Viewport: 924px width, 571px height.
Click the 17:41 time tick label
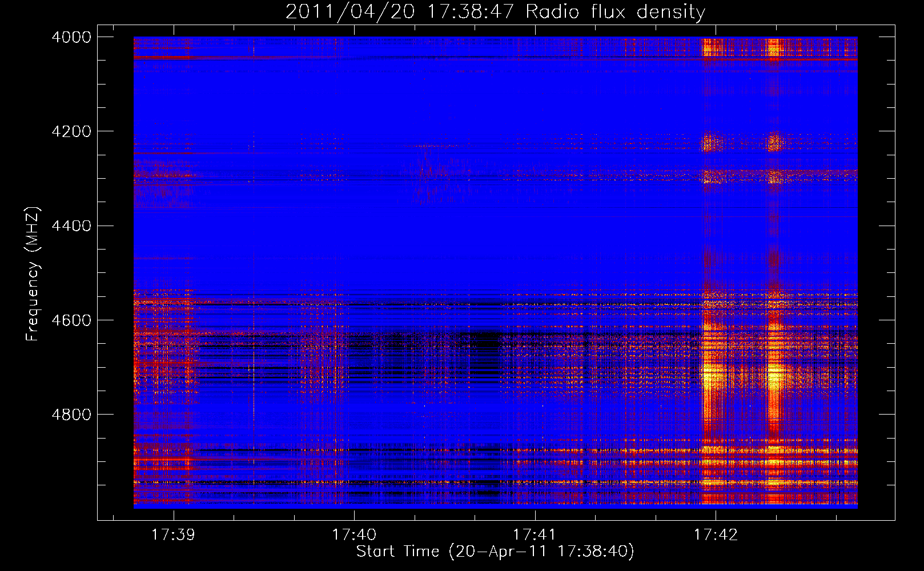(x=535, y=534)
